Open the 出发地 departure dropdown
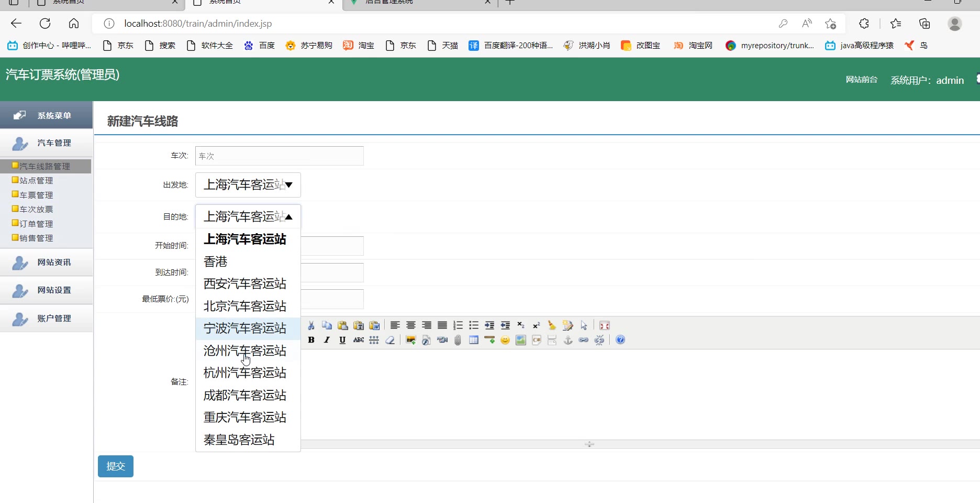The image size is (980, 503). [x=248, y=185]
